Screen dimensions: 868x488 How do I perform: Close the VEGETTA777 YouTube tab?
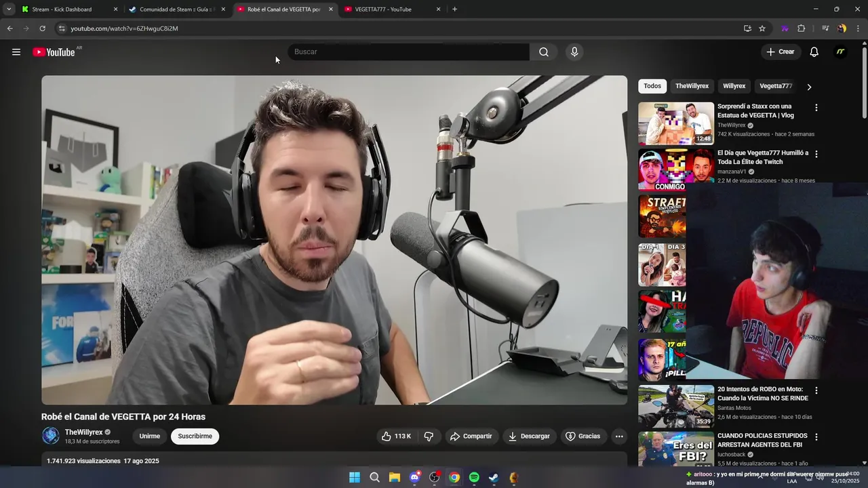point(438,9)
